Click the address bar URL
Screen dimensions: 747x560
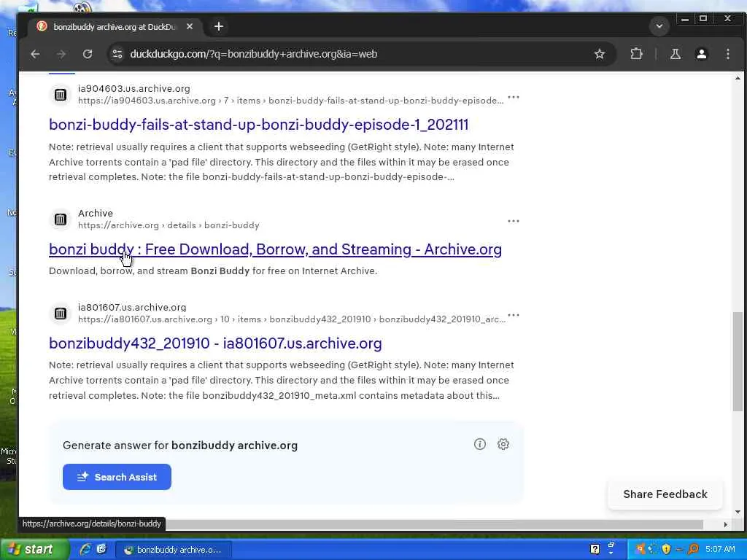253,54
